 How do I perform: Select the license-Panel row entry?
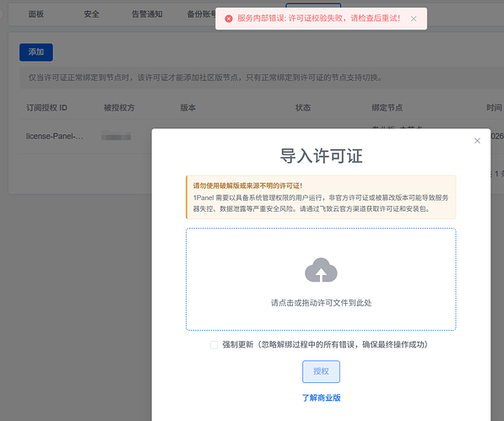click(55, 136)
